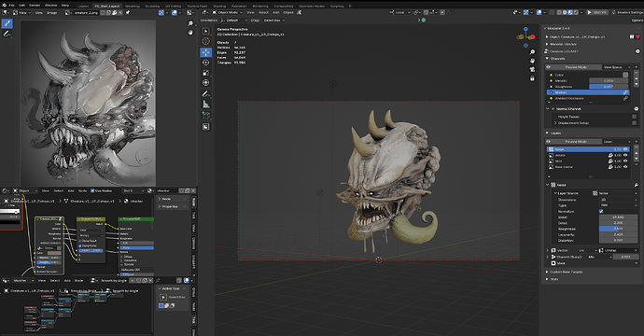The width and height of the screenshot is (644, 336).
Task: Click the zoom magnifier in 3D viewport
Action: tap(532, 52)
